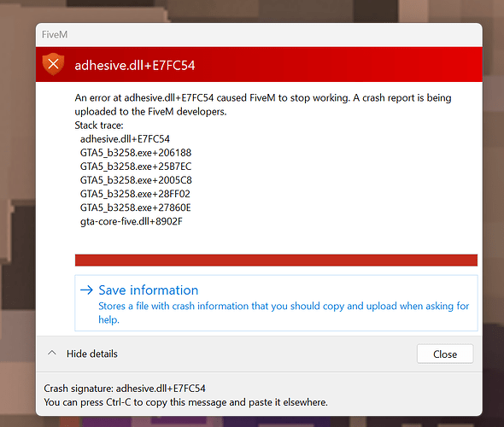504x427 pixels.
Task: Select stack line GTA5_b3258.exe+2005C8
Action: point(136,180)
